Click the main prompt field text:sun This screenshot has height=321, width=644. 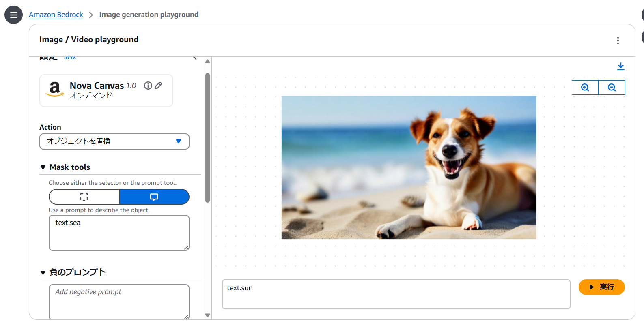point(396,294)
